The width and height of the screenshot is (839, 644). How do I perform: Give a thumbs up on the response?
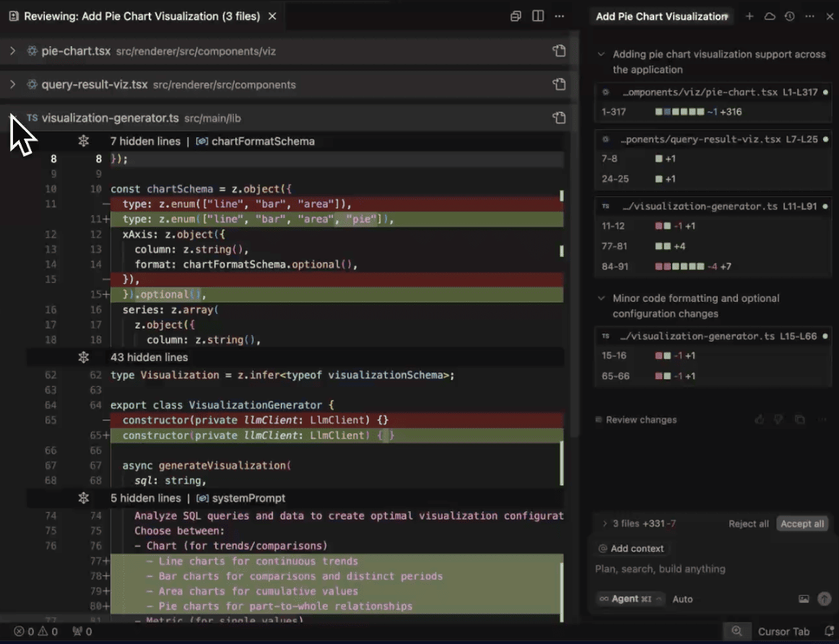click(759, 420)
